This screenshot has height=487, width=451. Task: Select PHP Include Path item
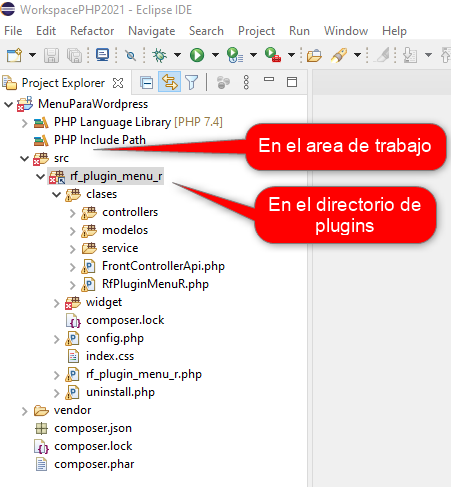pos(100,140)
